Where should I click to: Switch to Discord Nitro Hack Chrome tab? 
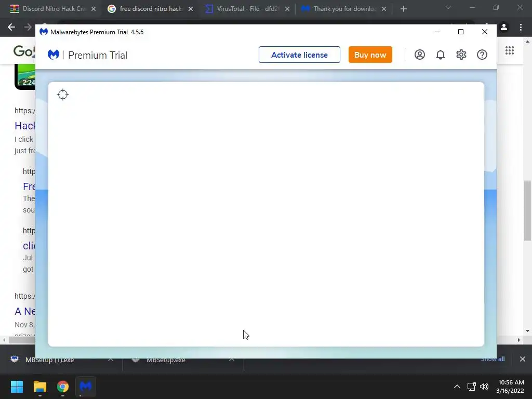coord(54,9)
